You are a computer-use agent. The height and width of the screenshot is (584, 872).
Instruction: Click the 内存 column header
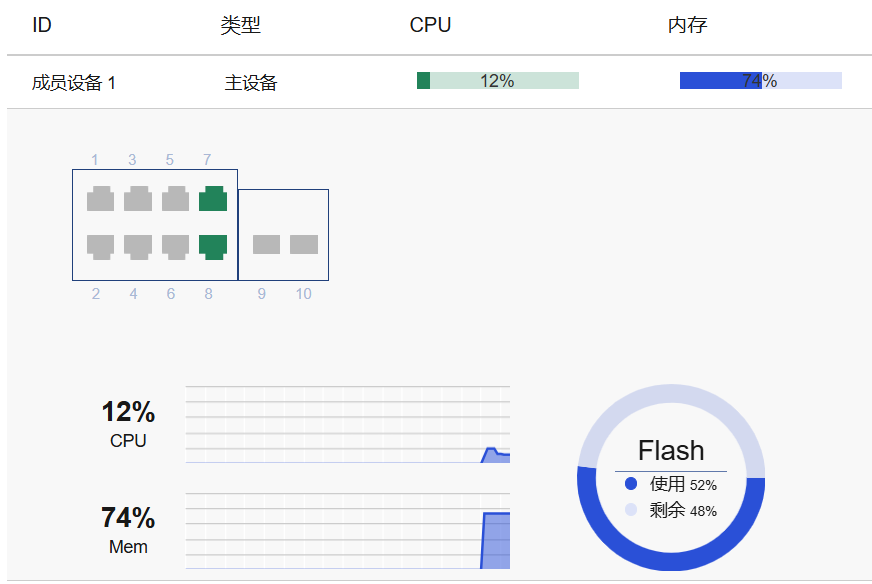pyautogui.click(x=687, y=25)
